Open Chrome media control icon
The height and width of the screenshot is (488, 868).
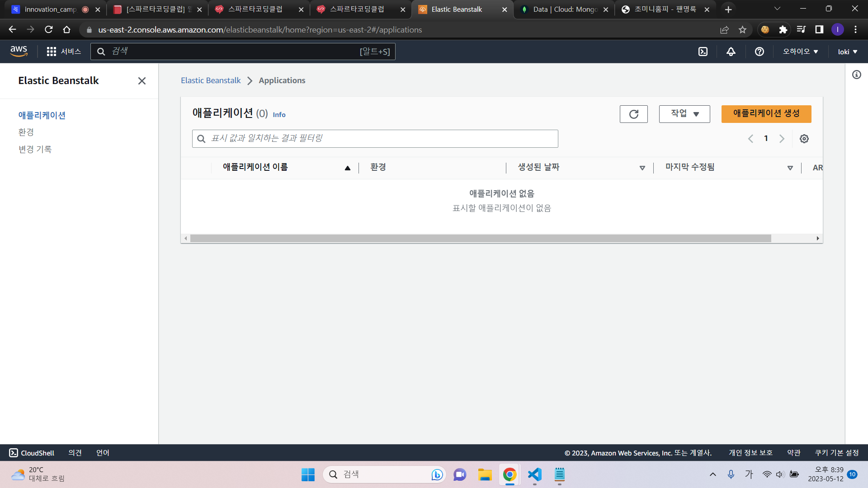coord(801,29)
